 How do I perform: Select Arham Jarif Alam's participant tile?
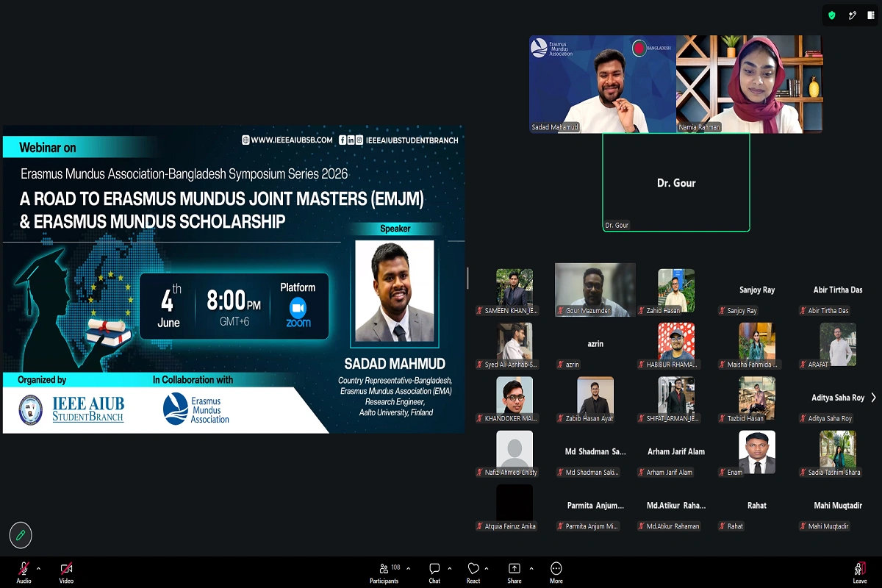pos(676,453)
